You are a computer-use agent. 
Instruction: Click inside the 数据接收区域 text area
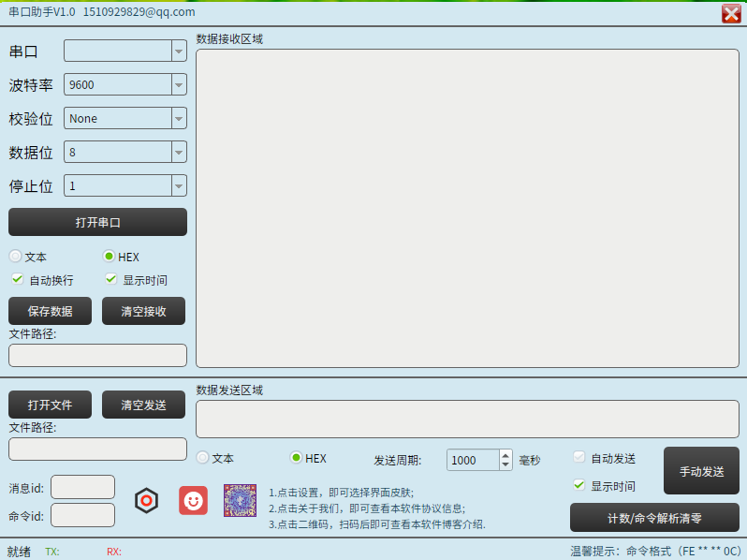tap(467, 208)
